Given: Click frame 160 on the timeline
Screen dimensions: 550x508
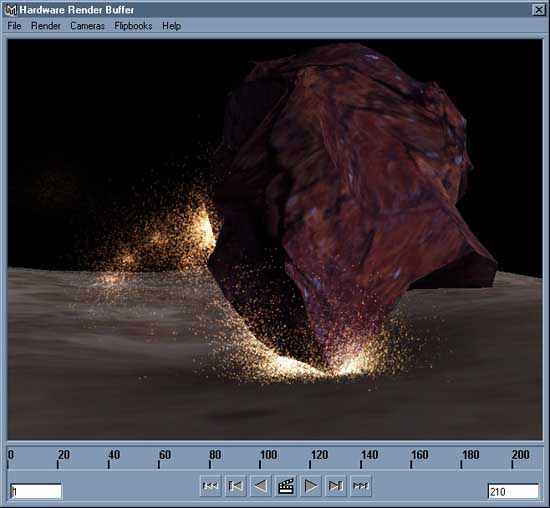Looking at the screenshot, I should (x=411, y=464).
